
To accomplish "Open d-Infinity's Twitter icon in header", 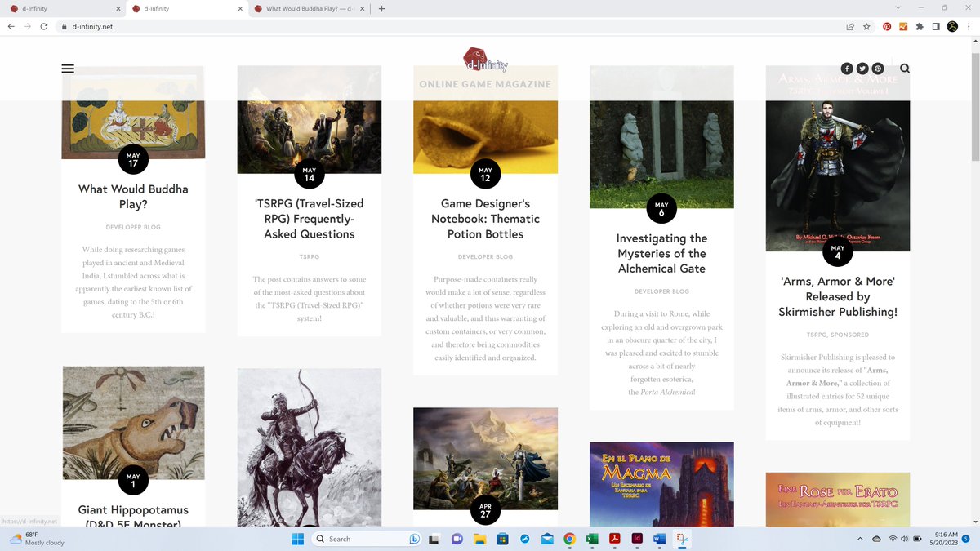I will [x=862, y=69].
